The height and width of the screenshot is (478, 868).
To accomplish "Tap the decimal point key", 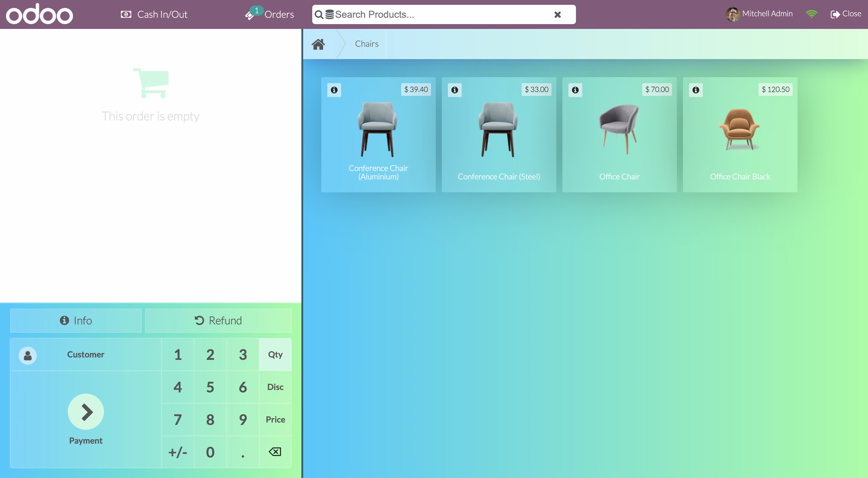I will (243, 452).
